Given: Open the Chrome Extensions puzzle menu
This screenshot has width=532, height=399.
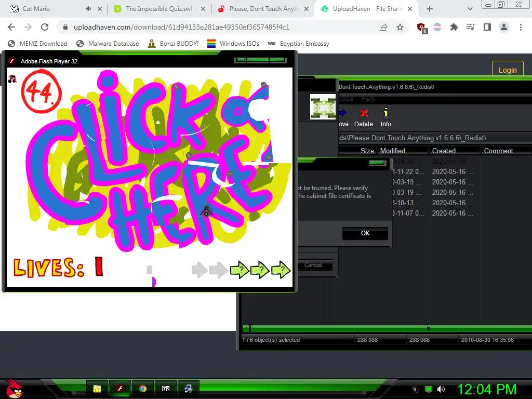Looking at the screenshot, I should 454,27.
